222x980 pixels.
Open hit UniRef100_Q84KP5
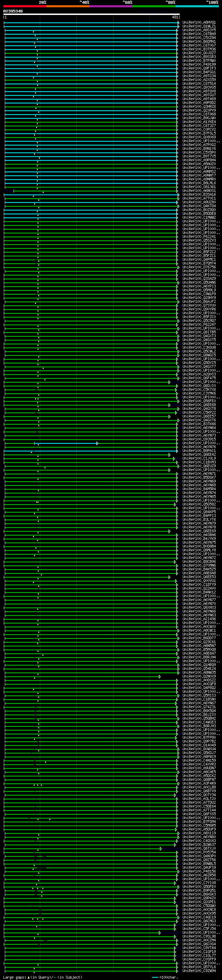pos(199,512)
